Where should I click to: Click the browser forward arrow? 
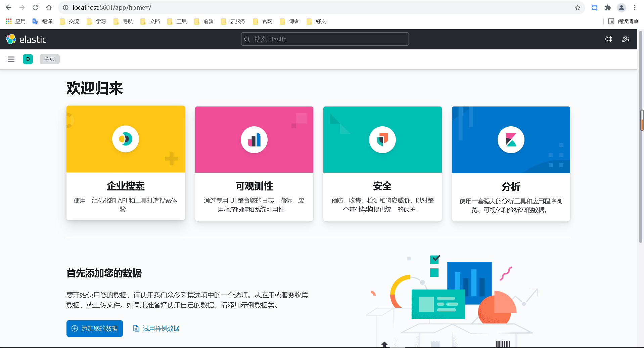(22, 7)
